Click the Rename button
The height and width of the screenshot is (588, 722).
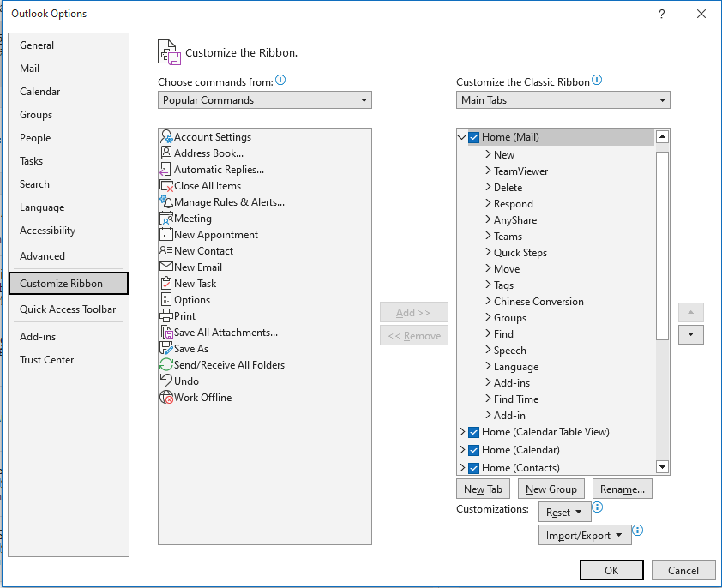pyautogui.click(x=622, y=489)
